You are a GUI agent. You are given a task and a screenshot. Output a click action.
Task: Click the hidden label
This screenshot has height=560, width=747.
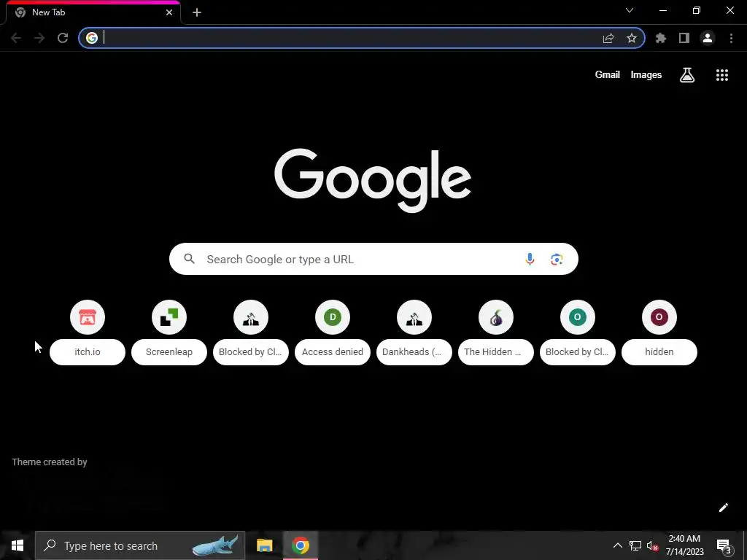[659, 352]
